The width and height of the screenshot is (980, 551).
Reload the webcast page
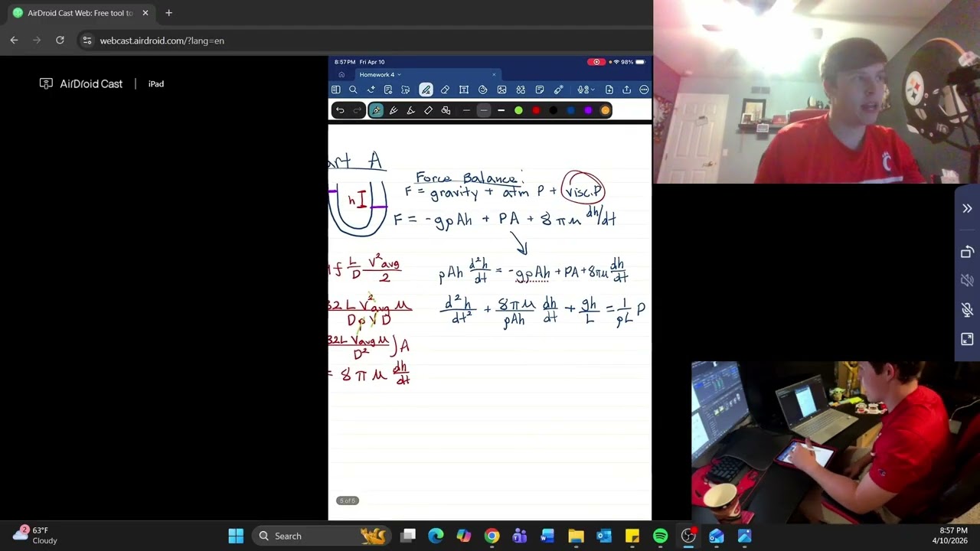coord(60,41)
